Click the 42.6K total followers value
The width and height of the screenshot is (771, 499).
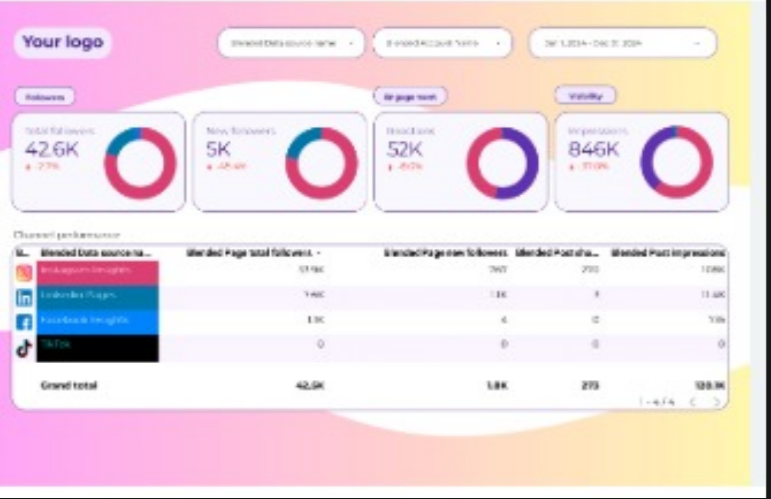coord(52,149)
